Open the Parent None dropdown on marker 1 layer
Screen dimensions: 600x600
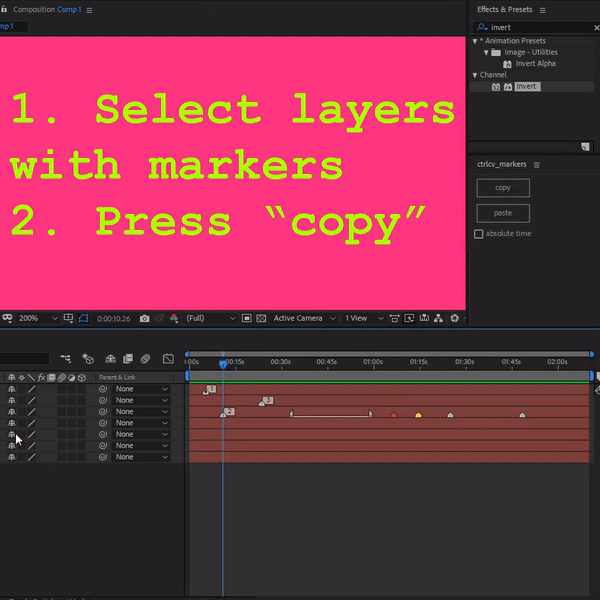tap(140, 389)
